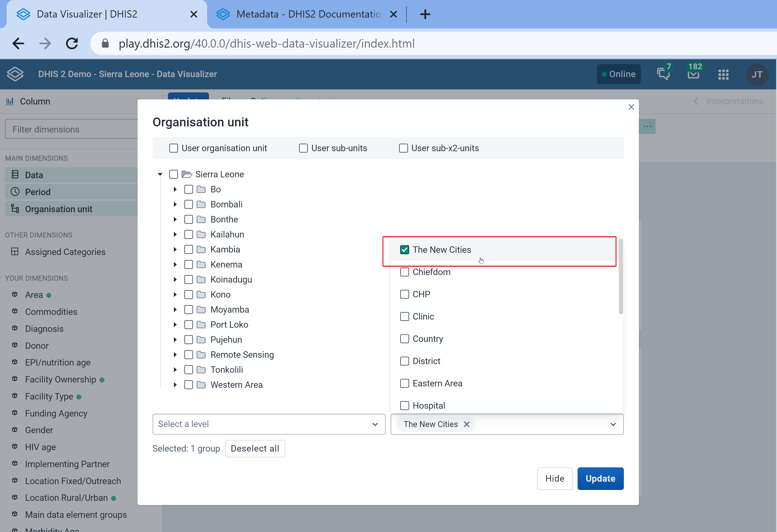777x532 pixels.
Task: Open the apps grid menu
Action: (x=723, y=74)
